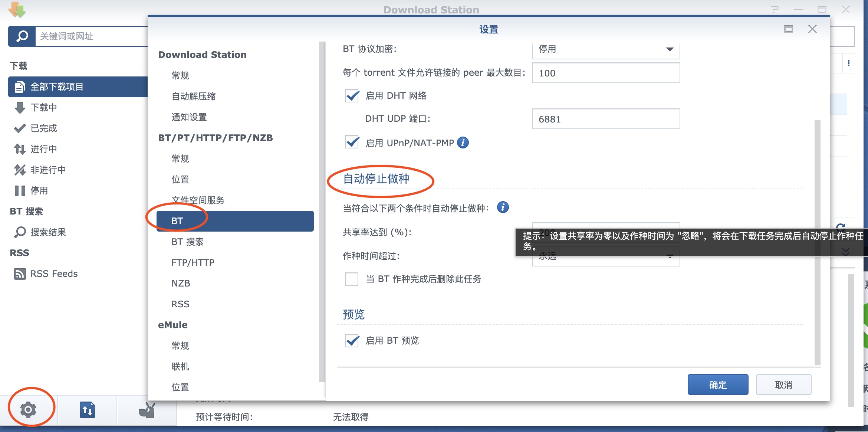Open 已完成 list
The height and width of the screenshot is (432, 868).
click(78, 128)
